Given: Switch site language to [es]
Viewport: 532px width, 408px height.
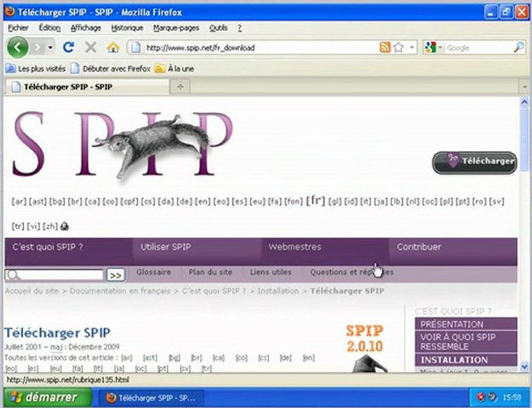Looking at the screenshot, I should tap(239, 202).
